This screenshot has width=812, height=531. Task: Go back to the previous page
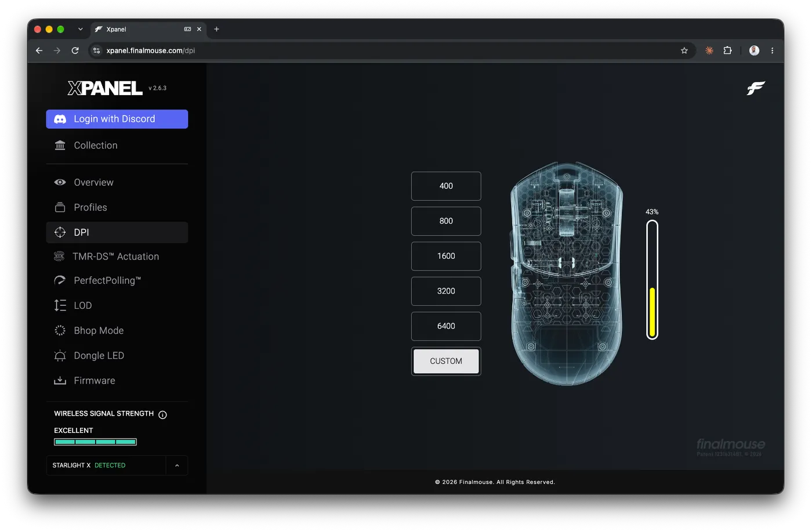click(39, 50)
